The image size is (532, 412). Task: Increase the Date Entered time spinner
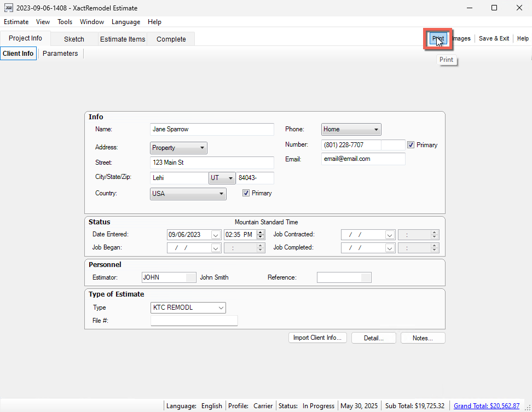(262, 232)
